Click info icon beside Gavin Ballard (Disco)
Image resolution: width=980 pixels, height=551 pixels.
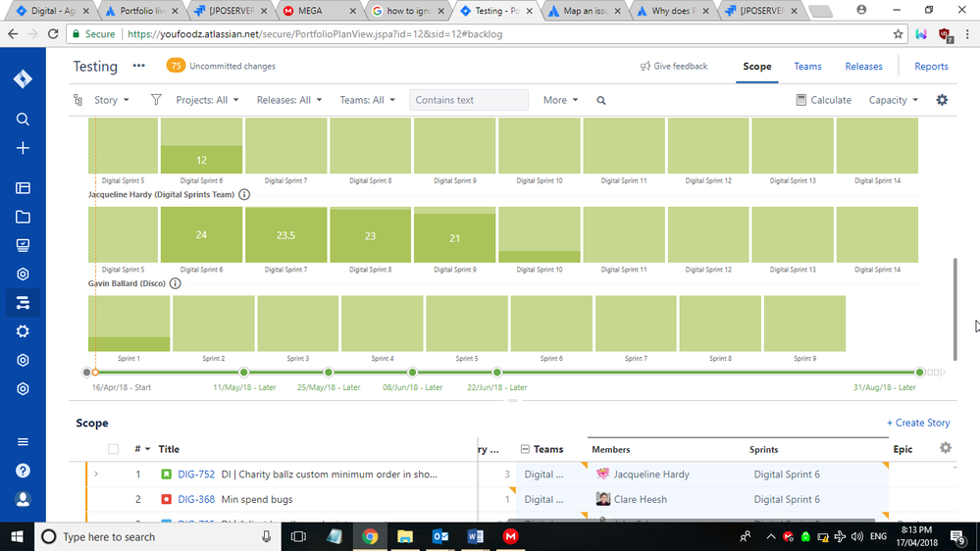176,283
